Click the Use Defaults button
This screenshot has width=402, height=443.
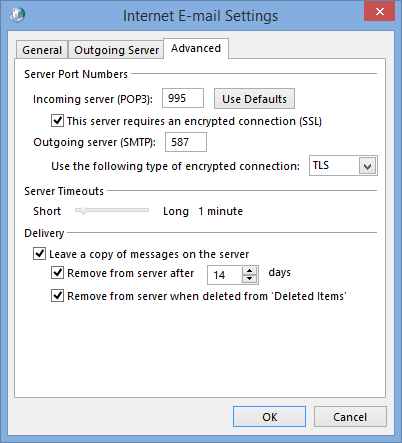pos(254,99)
